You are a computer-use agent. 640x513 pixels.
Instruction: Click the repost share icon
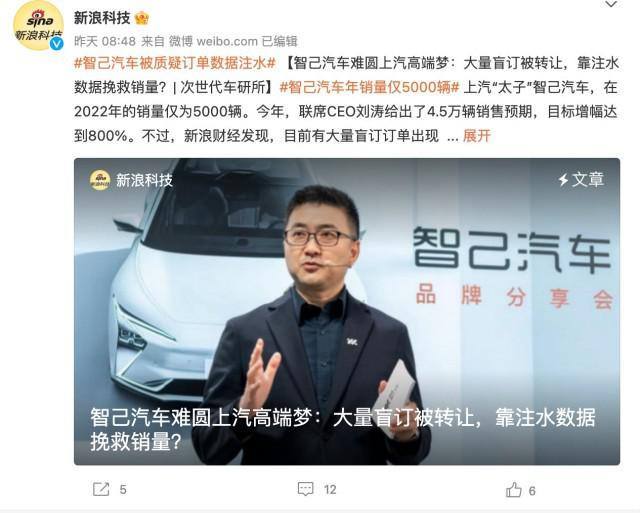[101, 489]
